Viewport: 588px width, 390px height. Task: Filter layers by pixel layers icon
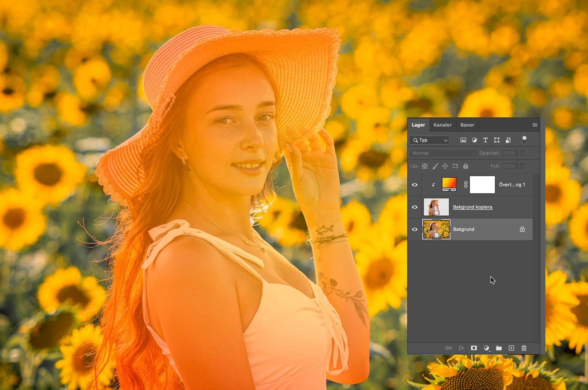pos(463,140)
